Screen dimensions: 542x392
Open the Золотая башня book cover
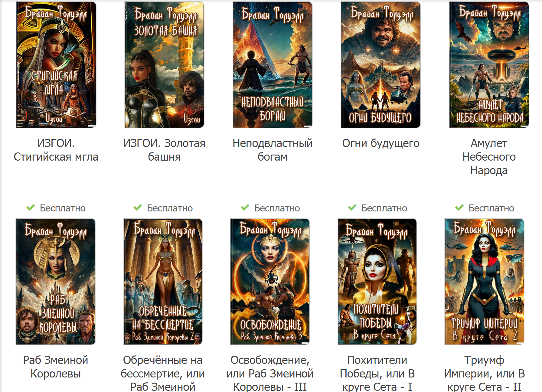(164, 65)
